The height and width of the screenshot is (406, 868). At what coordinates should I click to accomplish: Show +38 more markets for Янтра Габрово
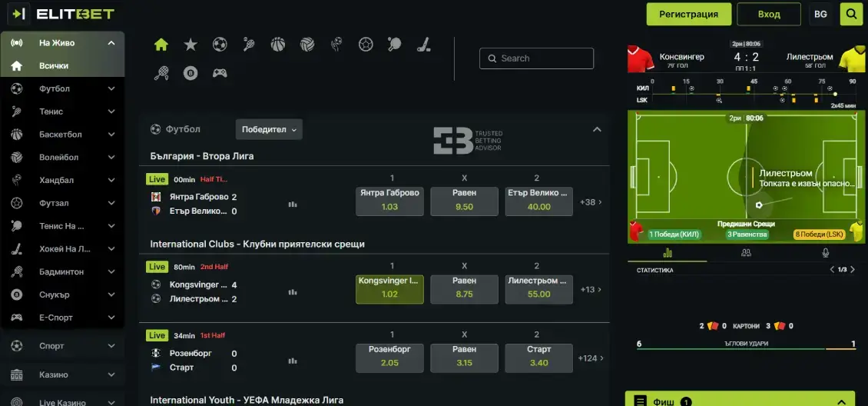(x=591, y=202)
